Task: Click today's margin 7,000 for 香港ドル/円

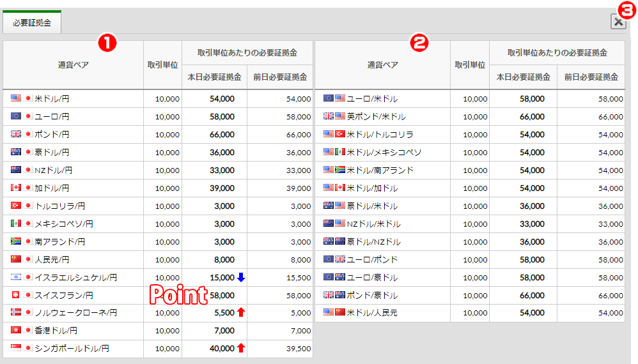Action: 224,331
